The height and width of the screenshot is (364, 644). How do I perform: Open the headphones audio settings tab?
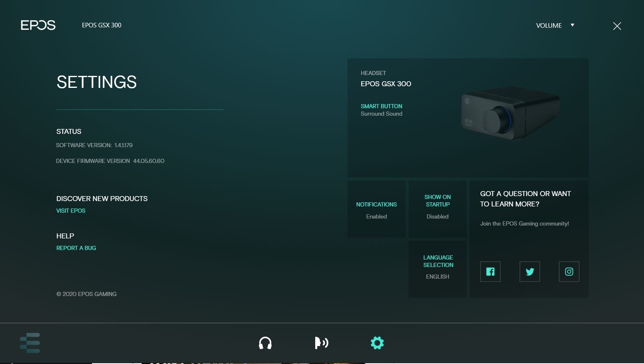coord(265,343)
